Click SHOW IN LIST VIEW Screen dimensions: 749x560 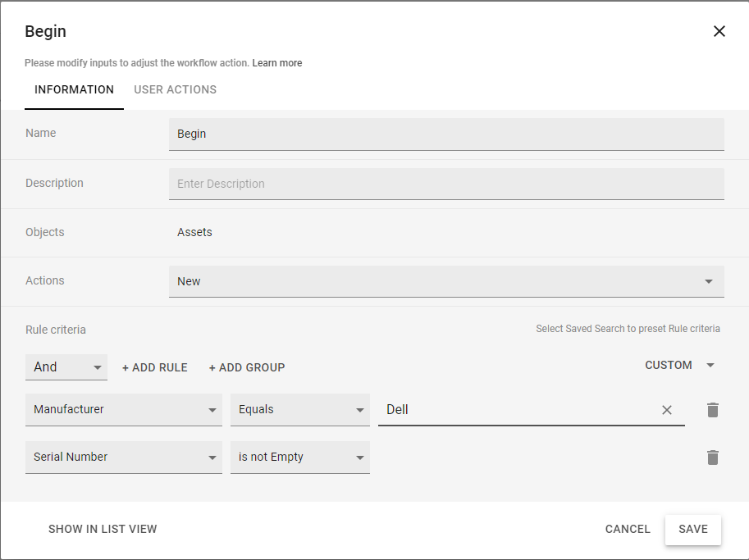click(103, 529)
